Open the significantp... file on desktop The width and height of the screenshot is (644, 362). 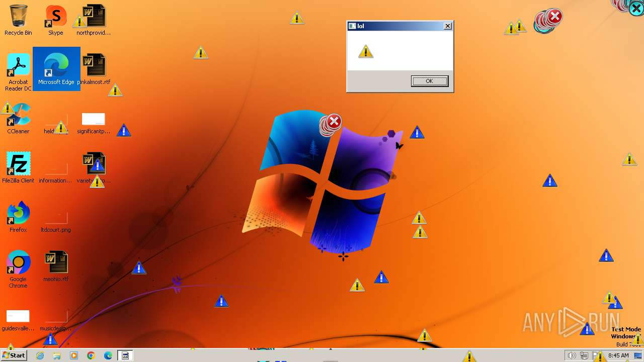(x=94, y=123)
